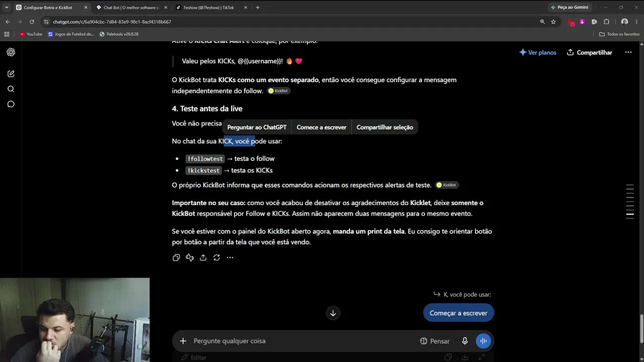Open the media control toolbar icon
644x362 pixels.
pos(594,22)
